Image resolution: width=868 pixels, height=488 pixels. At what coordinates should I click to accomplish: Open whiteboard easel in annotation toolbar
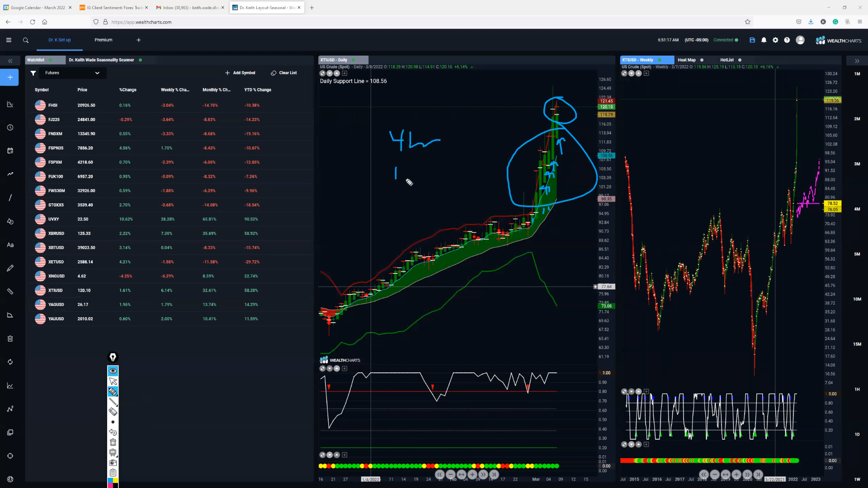113,452
